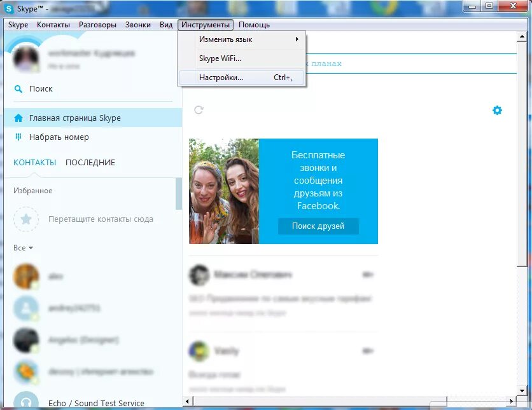
Task: Open the Skype menu
Action: coord(18,25)
